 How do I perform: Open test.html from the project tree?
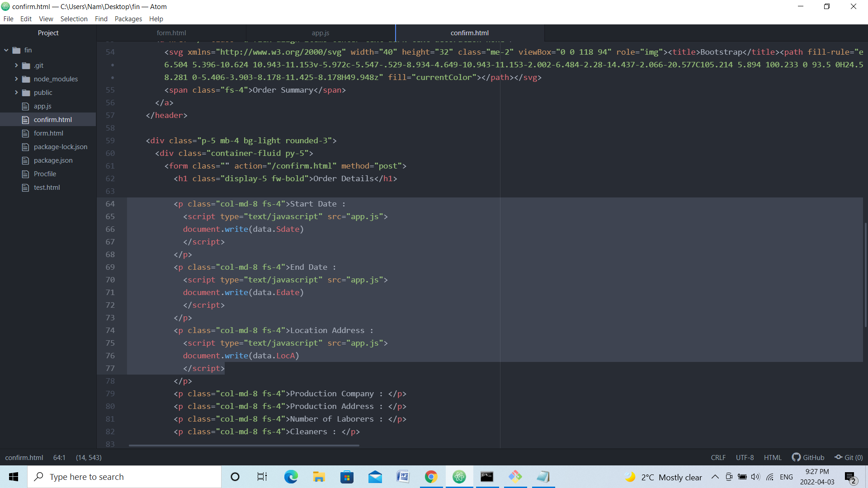click(47, 188)
